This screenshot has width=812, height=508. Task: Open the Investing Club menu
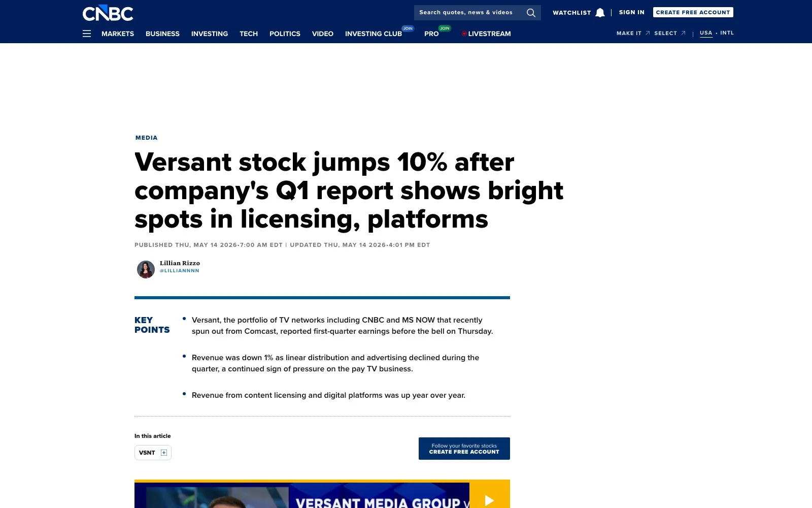tap(374, 34)
